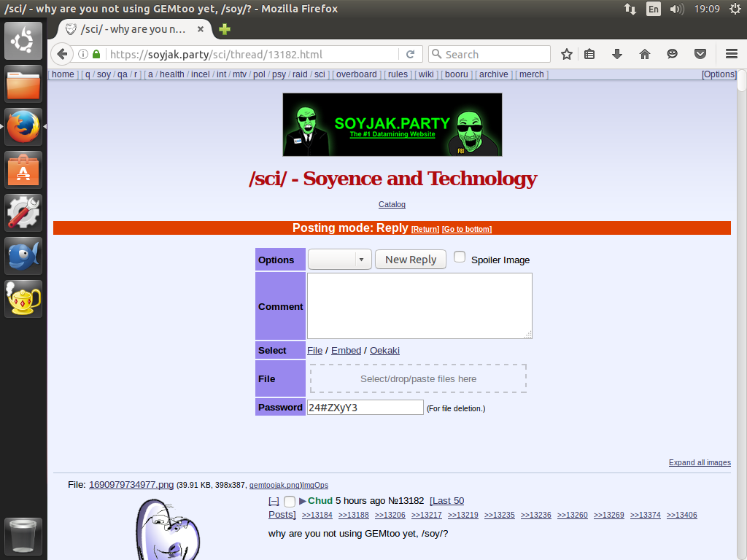Click the Firefox back arrow button

click(63, 55)
